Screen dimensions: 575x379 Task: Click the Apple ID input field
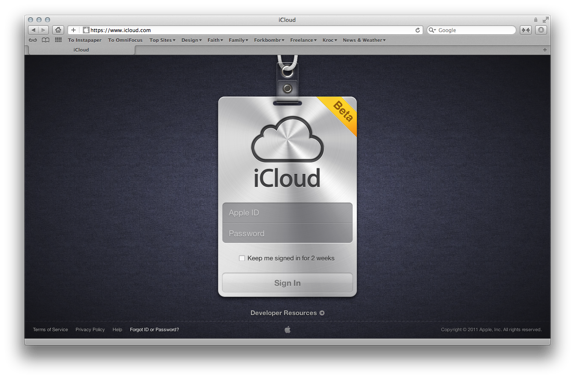(x=287, y=213)
